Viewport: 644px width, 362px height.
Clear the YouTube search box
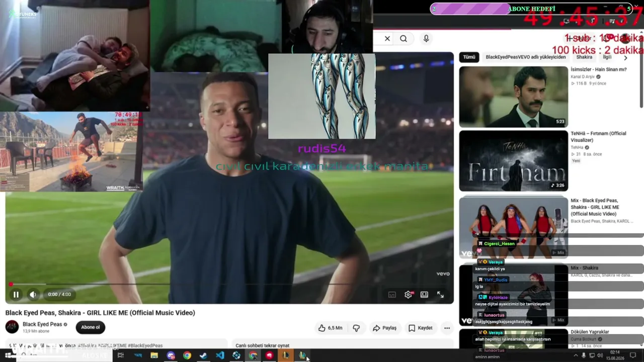(387, 38)
